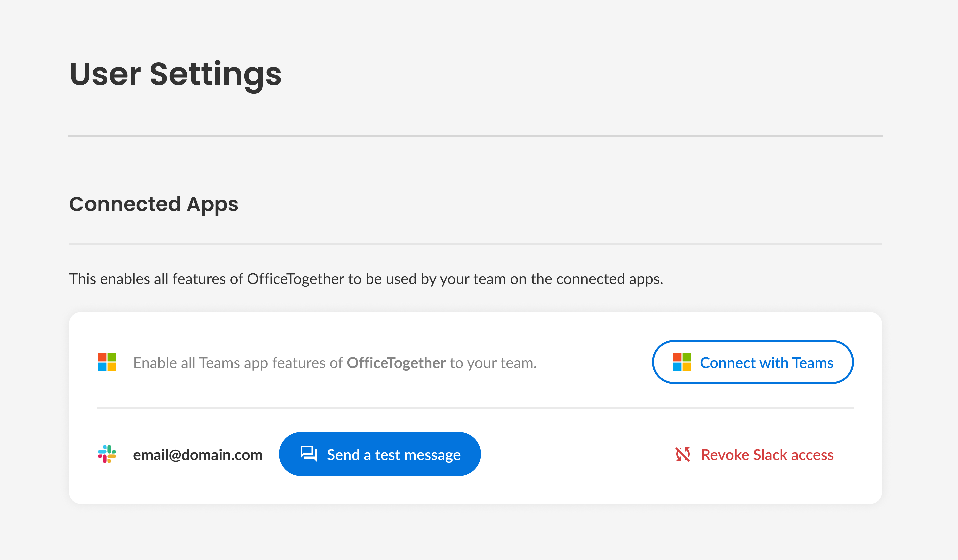Click the connected apps description sentence
958x560 pixels.
[x=366, y=279]
